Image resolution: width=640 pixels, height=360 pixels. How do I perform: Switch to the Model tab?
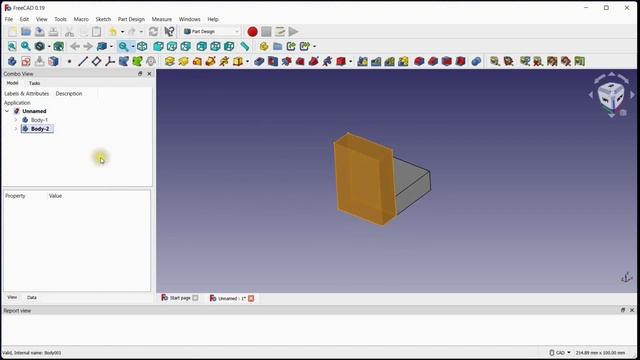tap(12, 83)
